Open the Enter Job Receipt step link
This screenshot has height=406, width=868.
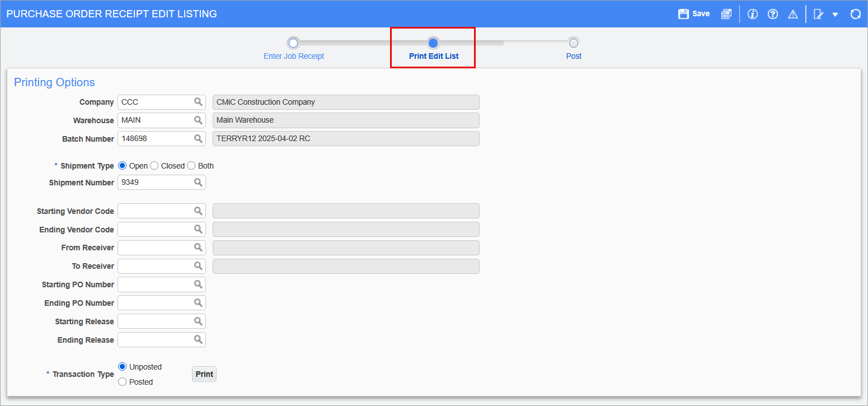pyautogui.click(x=293, y=55)
